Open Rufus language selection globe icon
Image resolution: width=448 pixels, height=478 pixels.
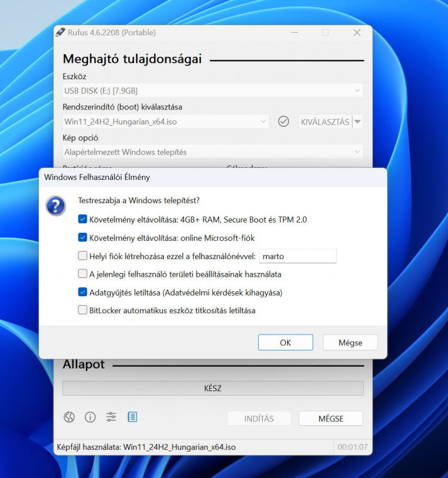(x=70, y=417)
